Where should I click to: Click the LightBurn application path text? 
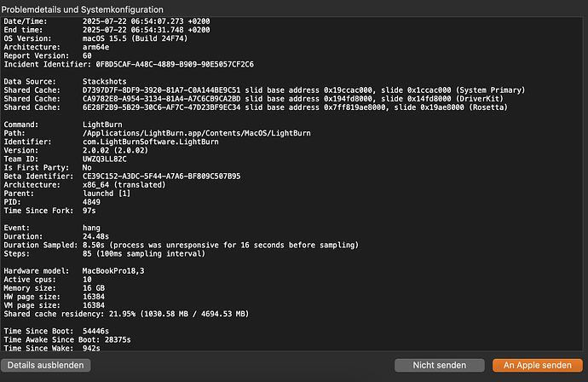(195, 132)
